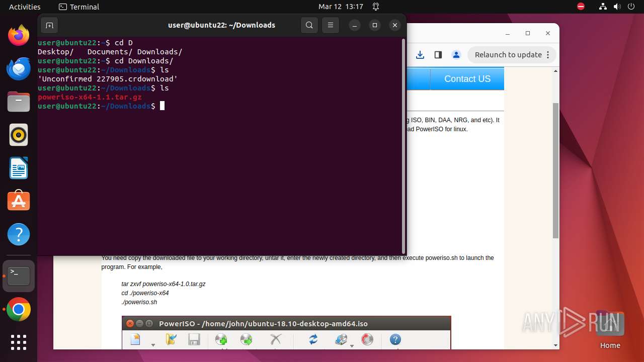Viewport: 644px width, 362px height.
Task: Launch Thunderbird Mail from the dock
Action: [19, 68]
